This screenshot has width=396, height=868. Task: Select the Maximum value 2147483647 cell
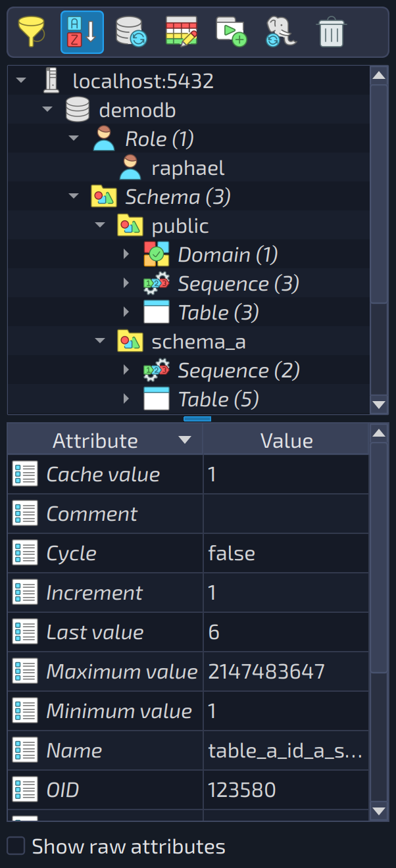pyautogui.click(x=286, y=671)
